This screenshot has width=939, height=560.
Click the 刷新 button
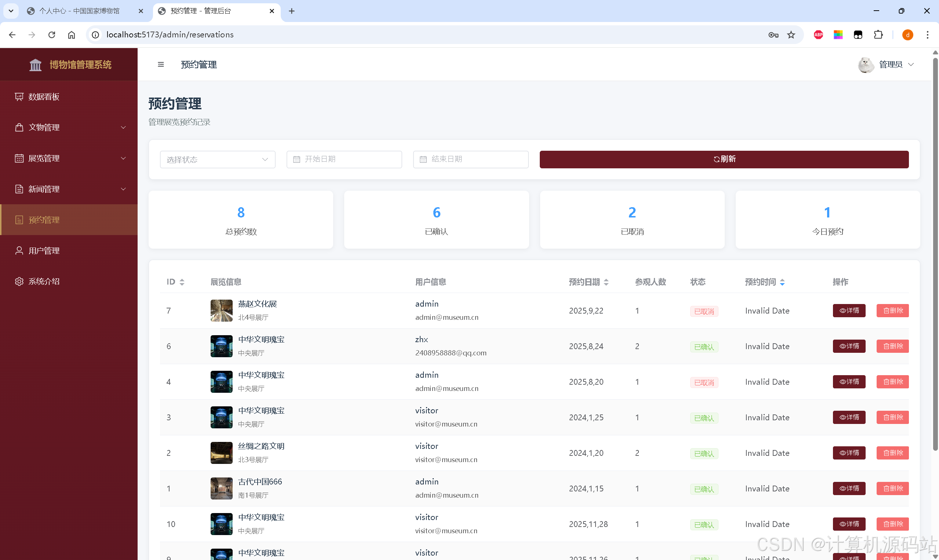point(724,159)
